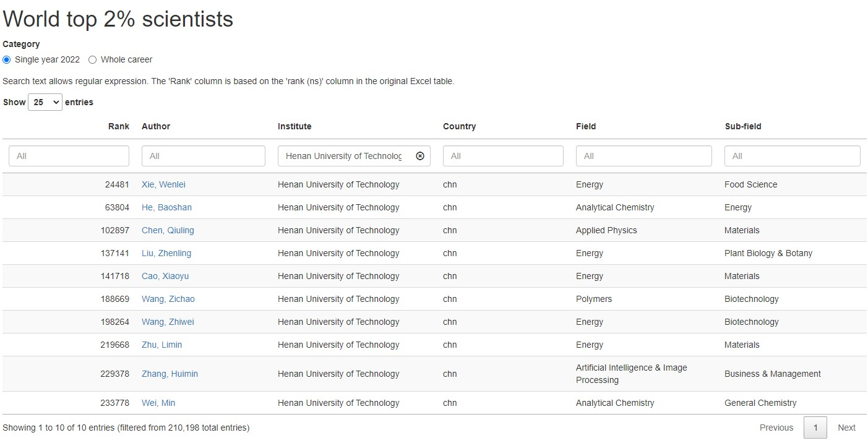
Task: Click the Rank filter input field
Action: (x=69, y=156)
